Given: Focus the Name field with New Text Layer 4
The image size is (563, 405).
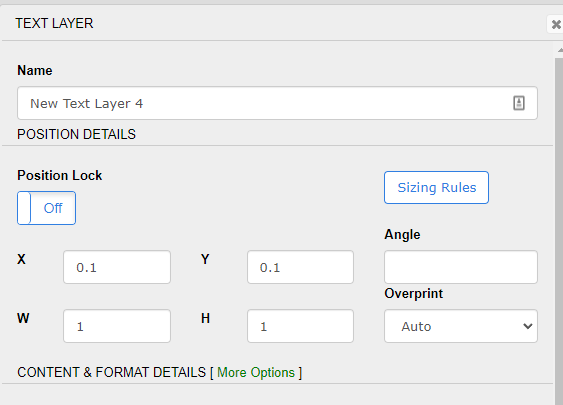Looking at the screenshot, I should click(x=277, y=103).
